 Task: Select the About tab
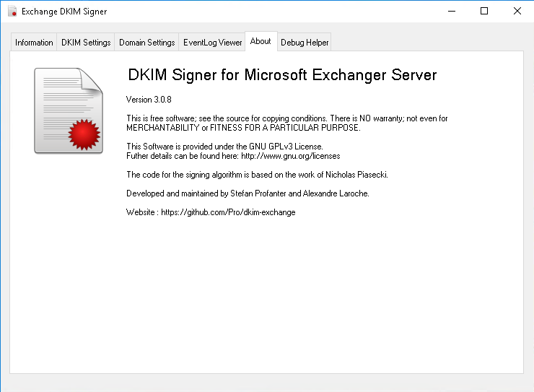(261, 41)
